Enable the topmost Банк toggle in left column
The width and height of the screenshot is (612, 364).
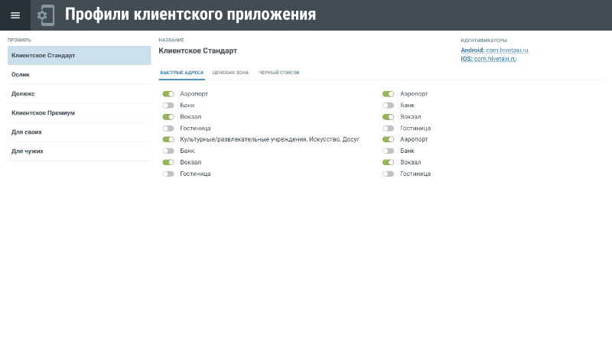pyautogui.click(x=168, y=106)
